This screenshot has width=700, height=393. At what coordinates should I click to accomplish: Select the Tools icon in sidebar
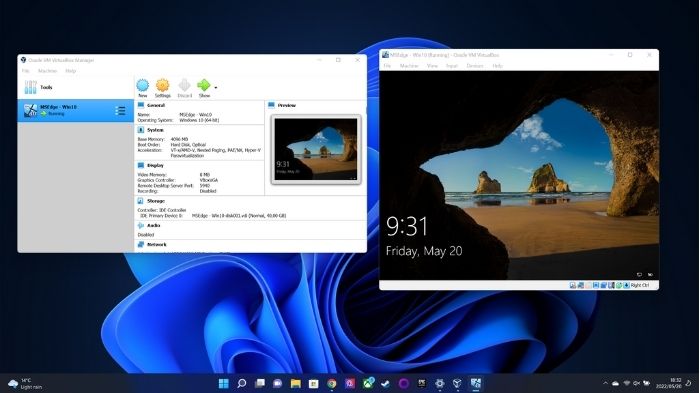tap(30, 87)
